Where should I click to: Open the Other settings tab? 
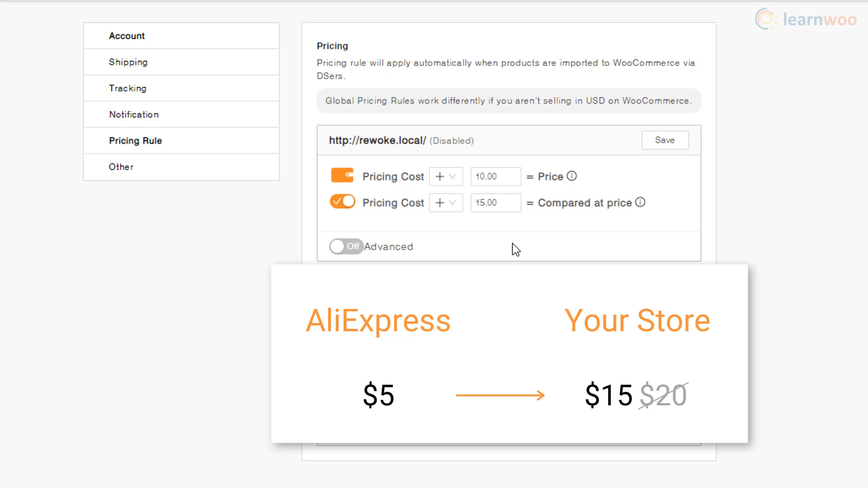pos(181,167)
